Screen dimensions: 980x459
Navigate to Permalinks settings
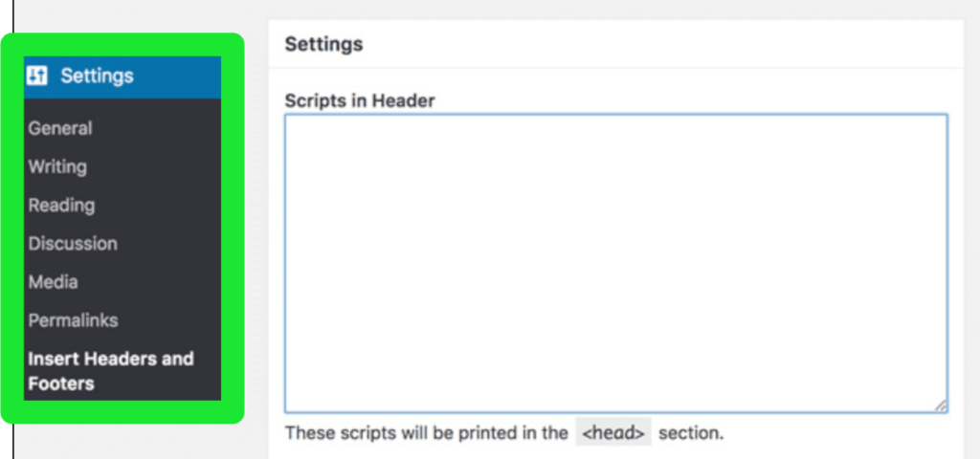73,320
